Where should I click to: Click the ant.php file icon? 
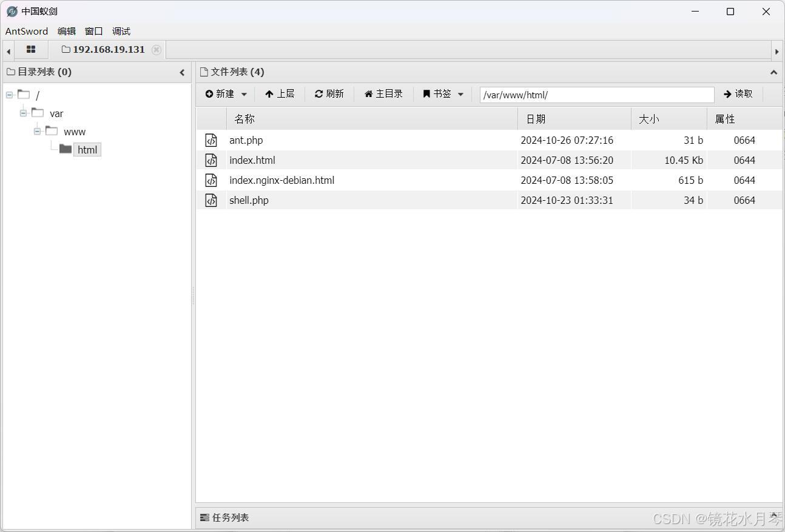(211, 140)
